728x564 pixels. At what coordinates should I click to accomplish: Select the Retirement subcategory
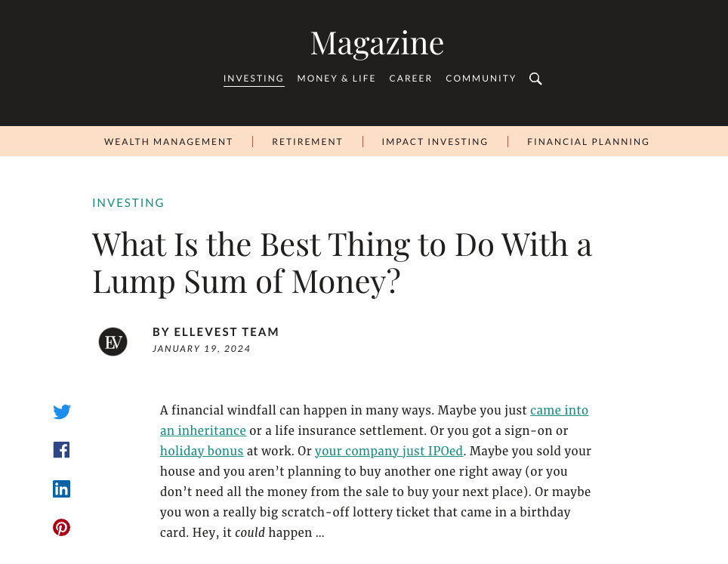(307, 142)
